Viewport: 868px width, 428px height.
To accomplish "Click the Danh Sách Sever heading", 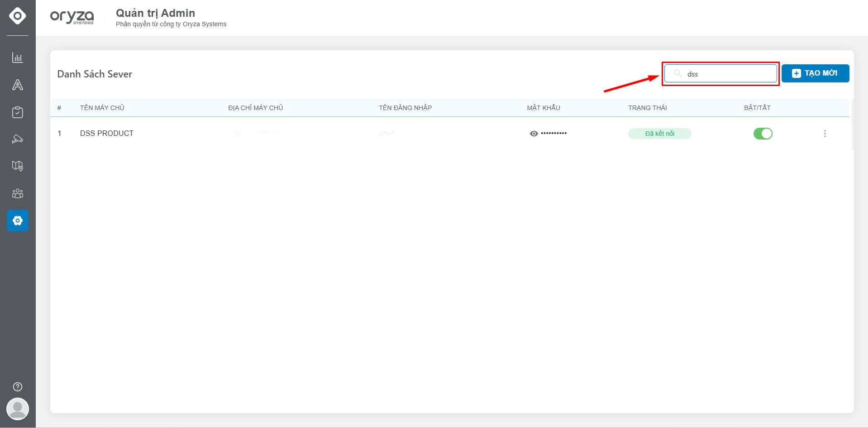I will (x=95, y=74).
